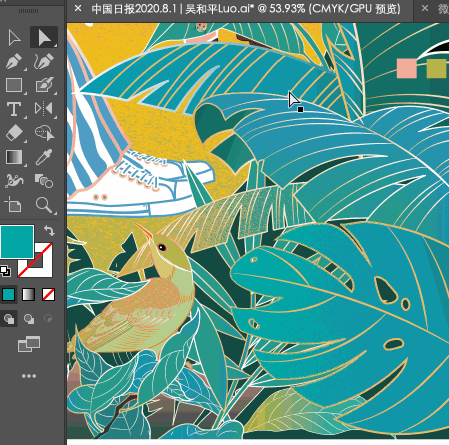Swap fill and stroke colors
Image resolution: width=449 pixels, height=445 pixels.
coord(49,230)
